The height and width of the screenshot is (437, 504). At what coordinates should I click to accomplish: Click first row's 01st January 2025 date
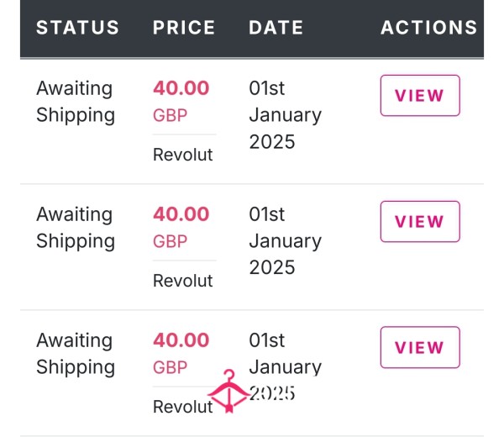[285, 115]
